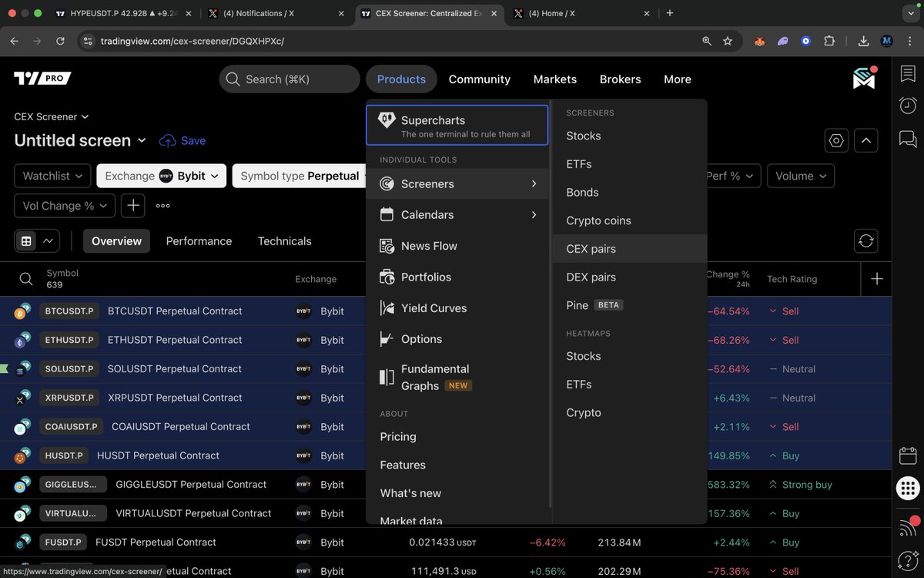Bookmark this page with star icon
Screen dimensions: 924x578
coord(728,41)
